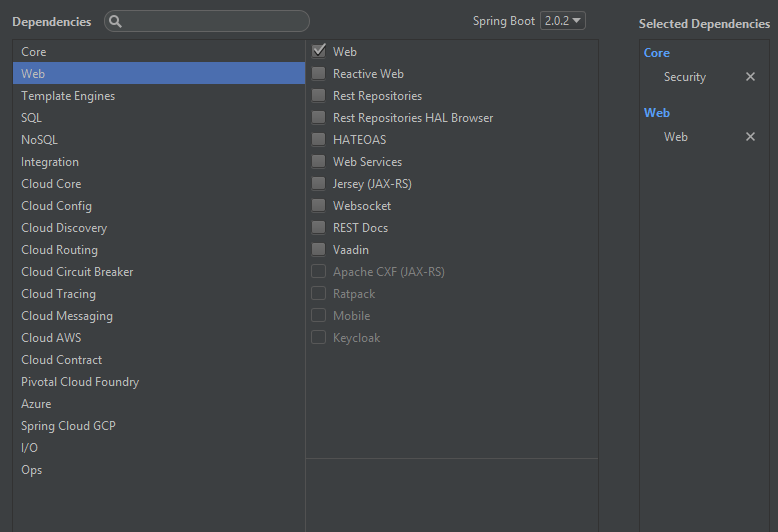Open the Cloud Discovery category
Screen dimensions: 778x532
coord(64,228)
